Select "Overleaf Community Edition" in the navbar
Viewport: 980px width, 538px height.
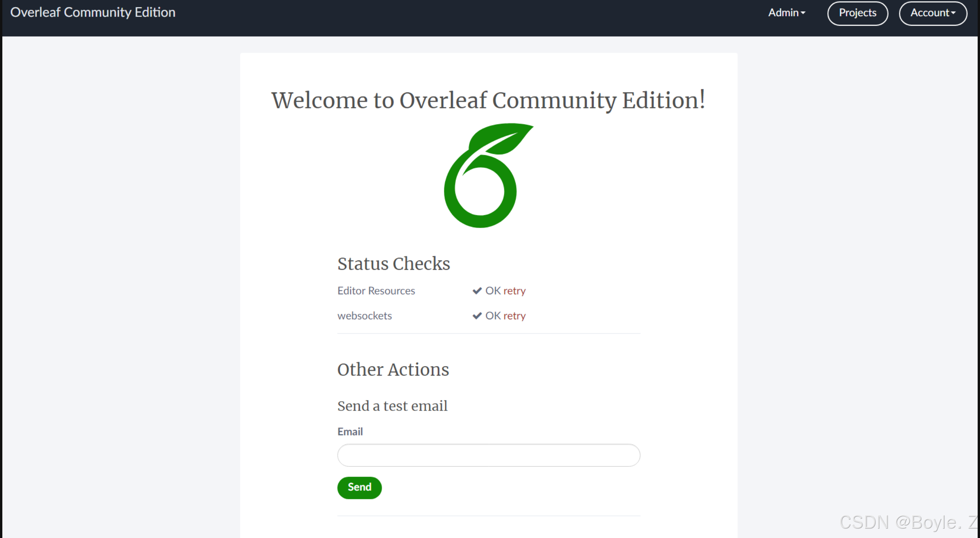click(93, 12)
